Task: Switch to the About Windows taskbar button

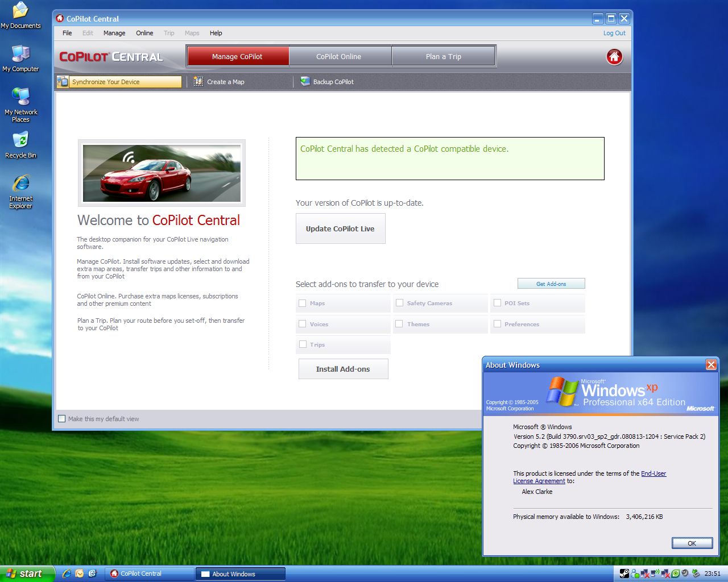Action: (x=241, y=573)
